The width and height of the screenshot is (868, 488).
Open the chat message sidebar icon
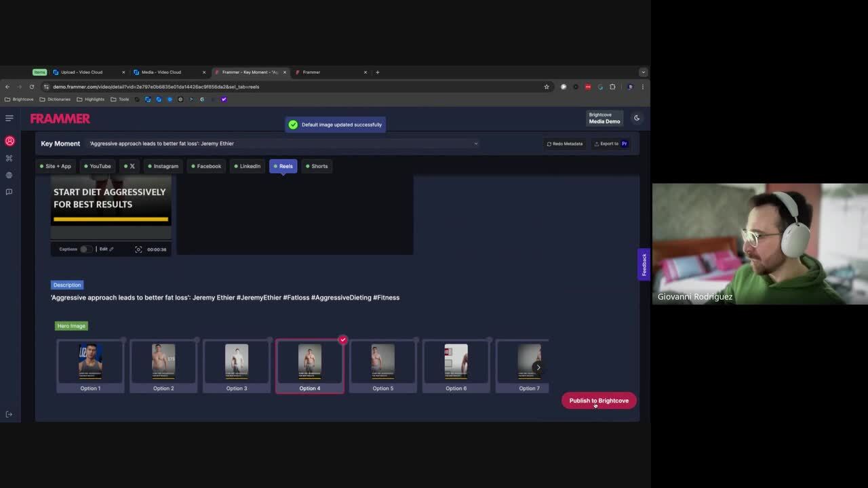9,192
